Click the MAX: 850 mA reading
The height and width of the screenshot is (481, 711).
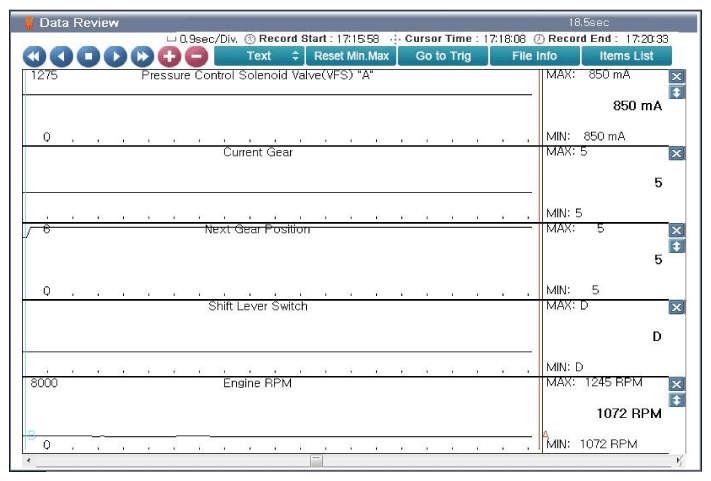pyautogui.click(x=588, y=75)
